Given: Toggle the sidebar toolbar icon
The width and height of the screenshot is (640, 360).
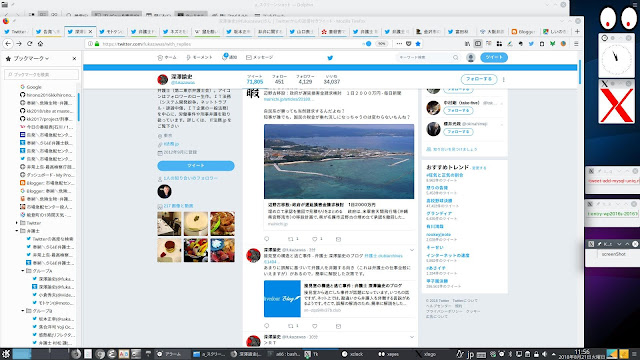Looking at the screenshot, I should click(478, 44).
